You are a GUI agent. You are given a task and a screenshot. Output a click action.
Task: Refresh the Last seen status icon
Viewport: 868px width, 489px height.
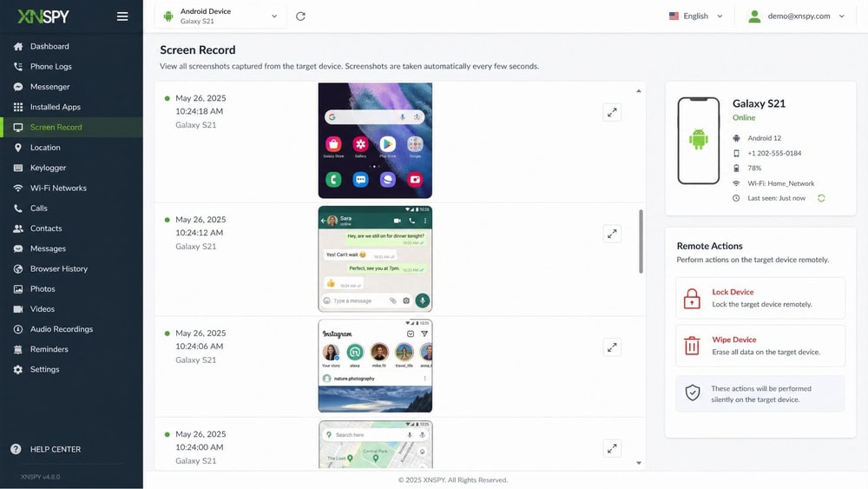(821, 198)
